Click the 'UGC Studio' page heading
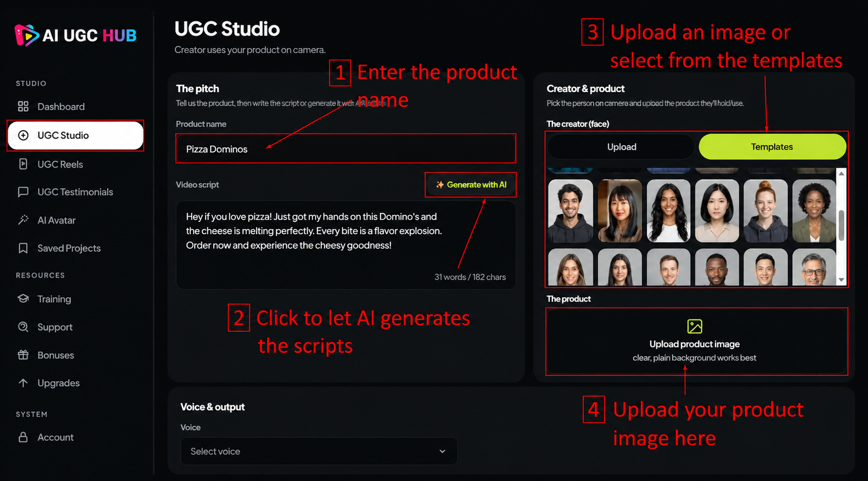Screen dimensions: 868x481 (227, 29)
